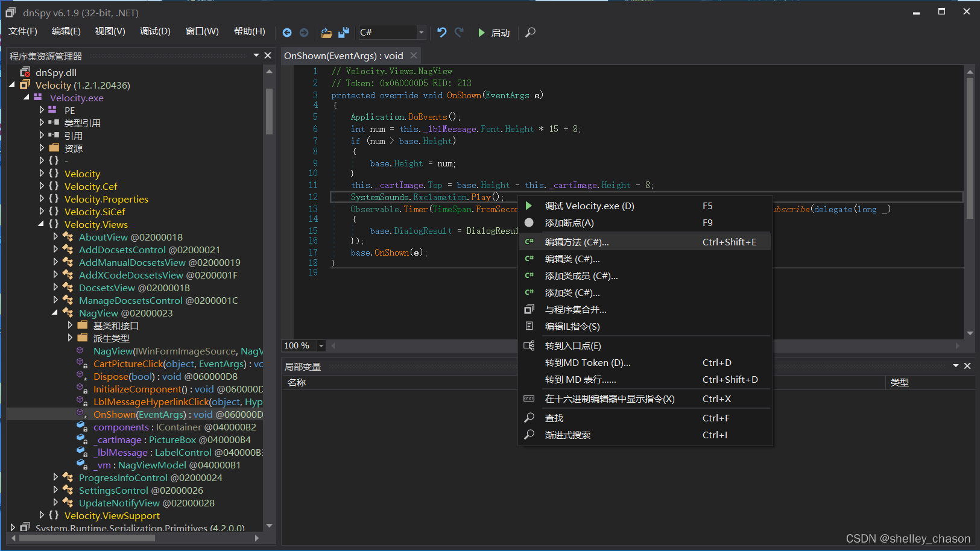Close the 程序集资源管理器 panel
The image size is (980, 551).
268,55
